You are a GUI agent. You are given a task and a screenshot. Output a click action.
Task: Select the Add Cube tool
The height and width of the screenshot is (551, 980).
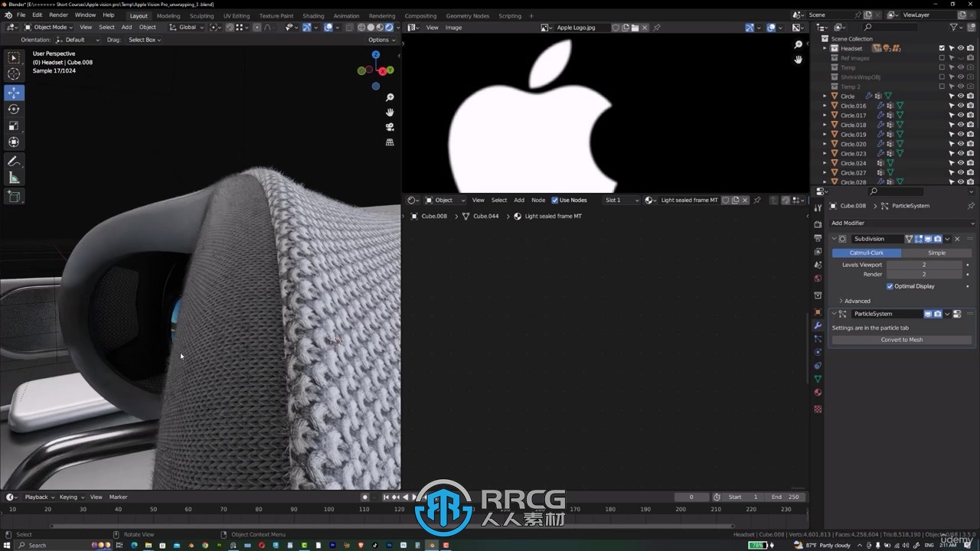14,197
